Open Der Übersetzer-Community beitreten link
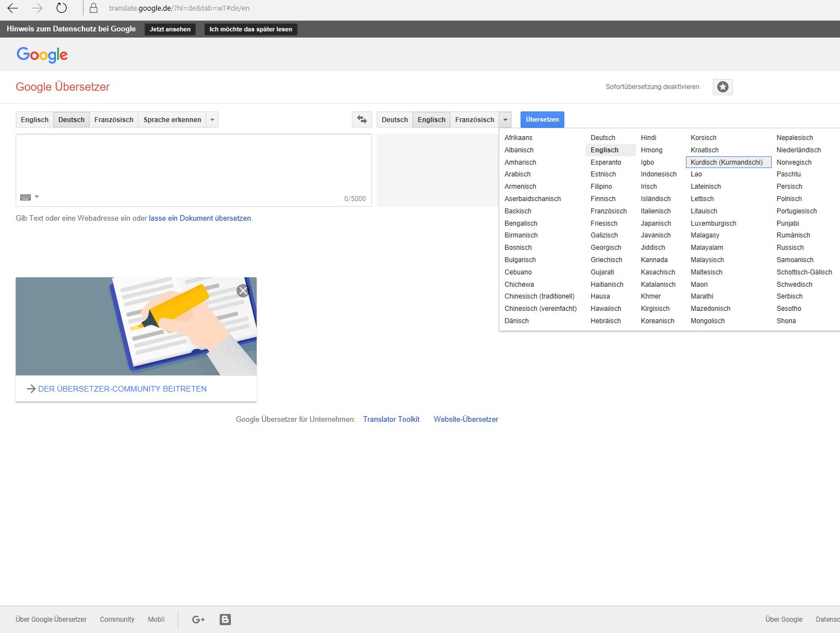The image size is (840, 633). [x=122, y=389]
